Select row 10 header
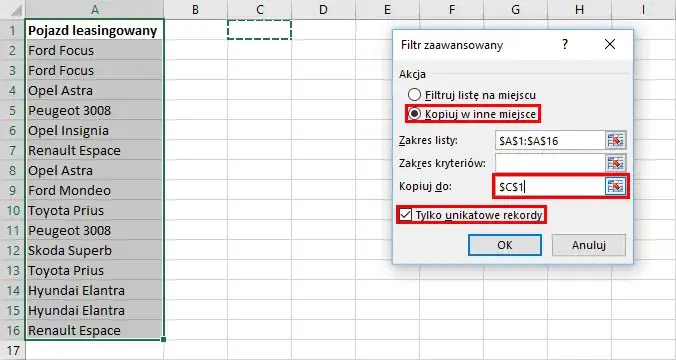Screen dimensions: 676x360 click(13, 210)
